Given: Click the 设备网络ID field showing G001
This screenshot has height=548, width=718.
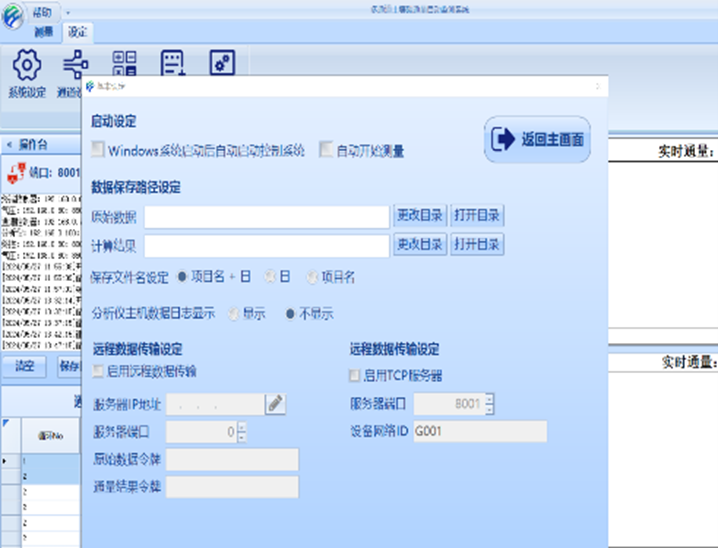Looking at the screenshot, I should 480,431.
